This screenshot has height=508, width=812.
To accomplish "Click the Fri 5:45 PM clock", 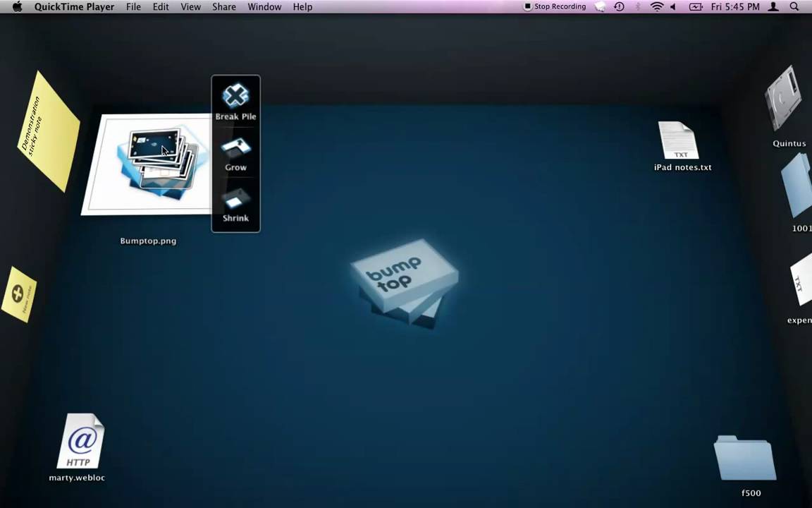I will [x=735, y=7].
